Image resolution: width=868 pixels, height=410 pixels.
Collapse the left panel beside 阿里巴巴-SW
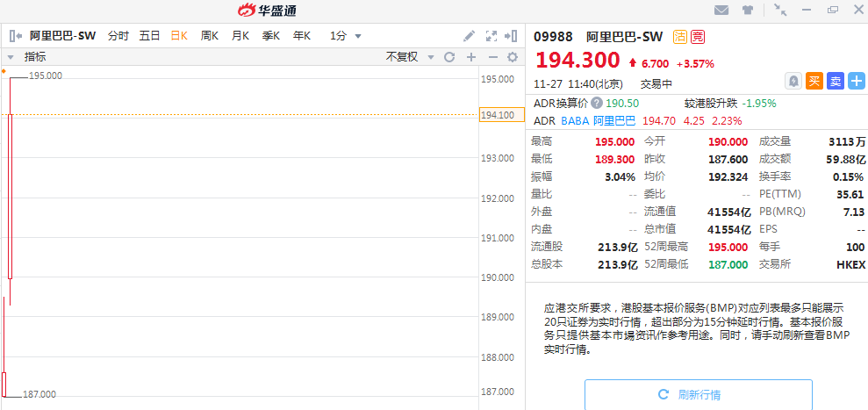point(16,36)
